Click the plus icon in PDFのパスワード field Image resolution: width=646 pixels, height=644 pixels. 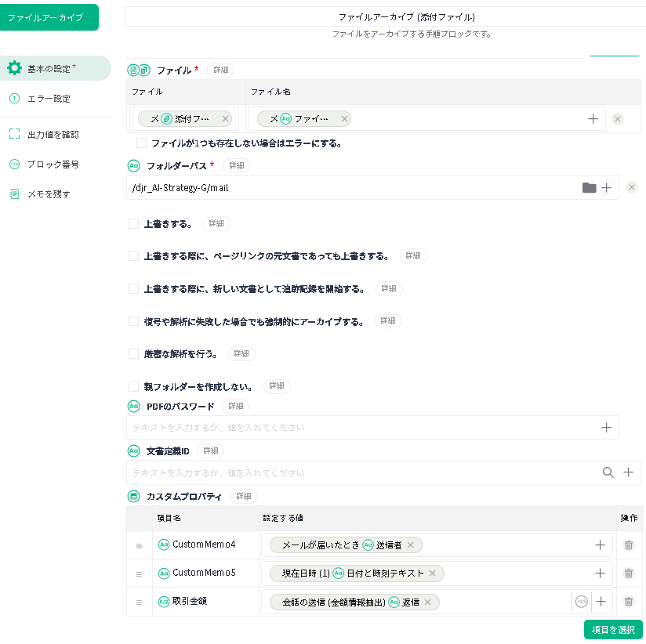[x=606, y=428]
